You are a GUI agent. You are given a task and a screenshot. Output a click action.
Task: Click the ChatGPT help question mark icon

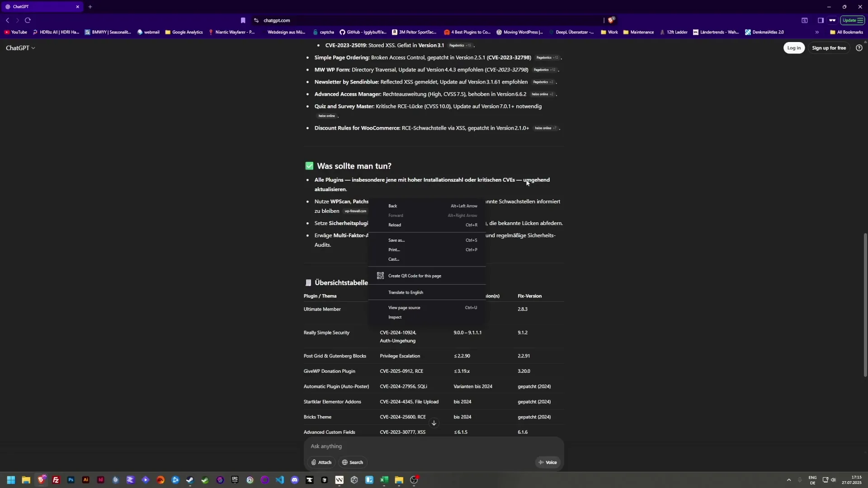[859, 48]
